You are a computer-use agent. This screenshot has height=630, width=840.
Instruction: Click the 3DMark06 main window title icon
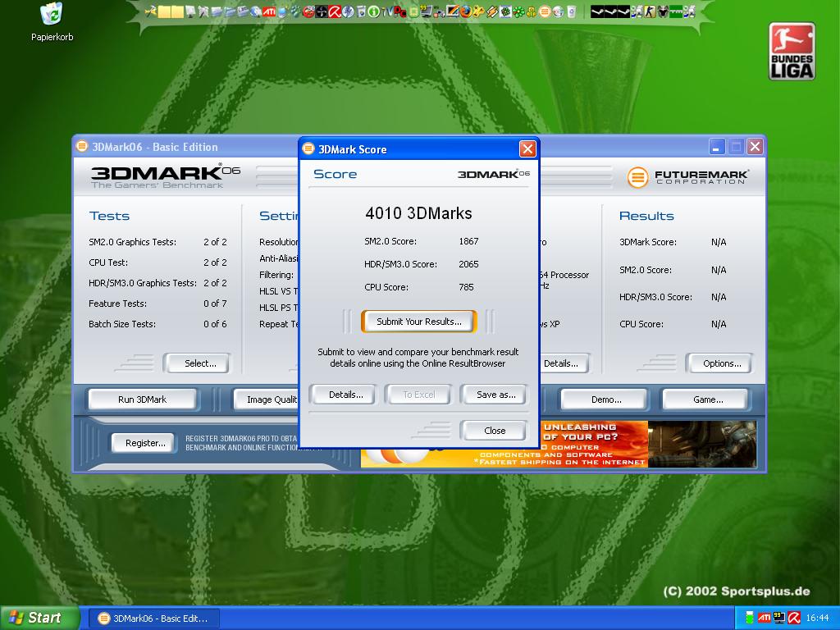[x=82, y=146]
